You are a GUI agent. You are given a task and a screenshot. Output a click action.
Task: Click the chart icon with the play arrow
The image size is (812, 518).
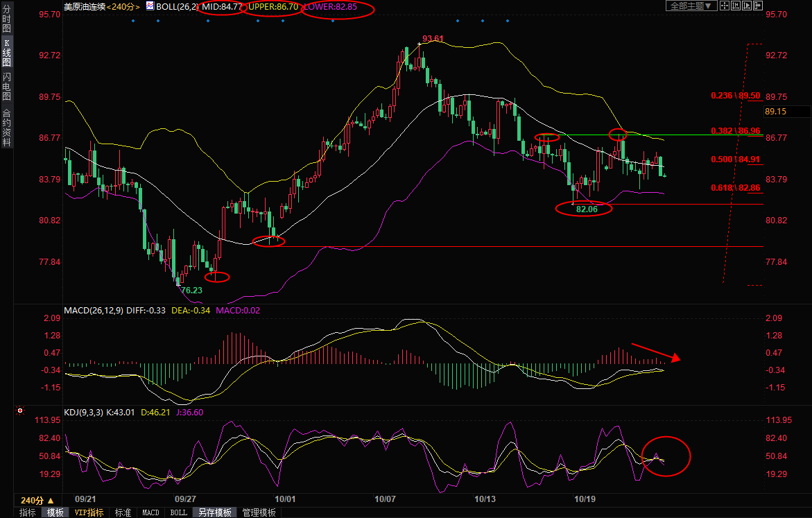746,6
